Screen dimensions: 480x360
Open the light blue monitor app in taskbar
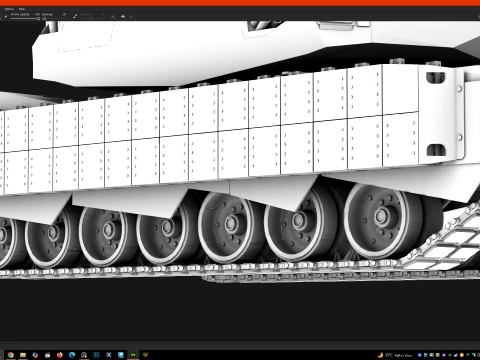coord(121,355)
